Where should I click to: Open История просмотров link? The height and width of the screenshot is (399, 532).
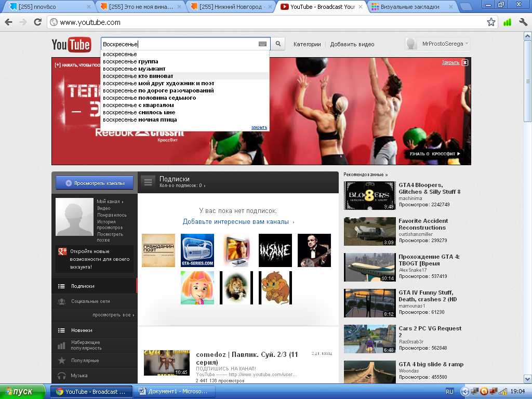pyautogui.click(x=110, y=224)
